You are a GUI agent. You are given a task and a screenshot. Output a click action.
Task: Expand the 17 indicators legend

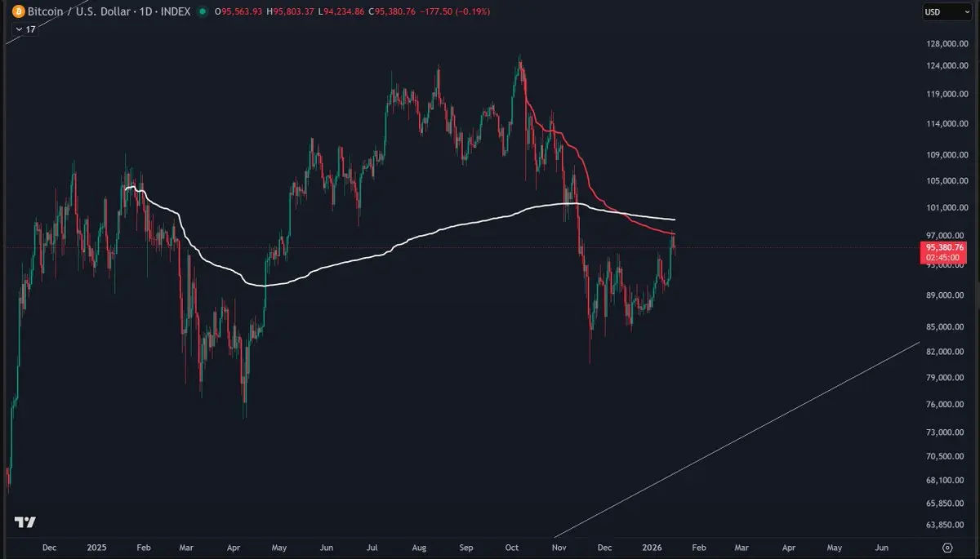[x=25, y=29]
